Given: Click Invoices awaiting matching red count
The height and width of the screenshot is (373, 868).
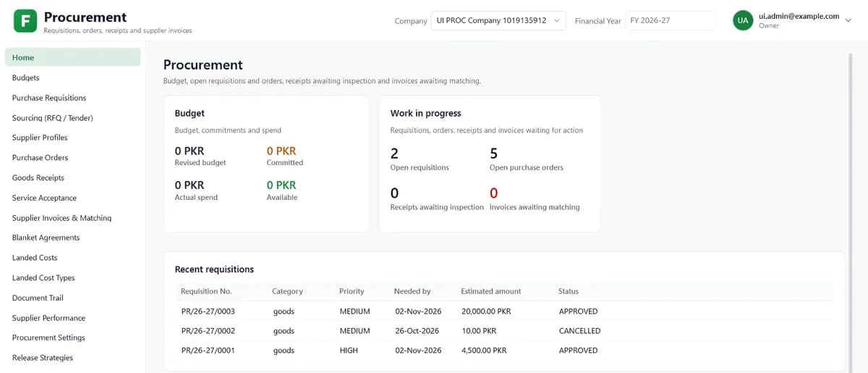Looking at the screenshot, I should click(x=493, y=193).
